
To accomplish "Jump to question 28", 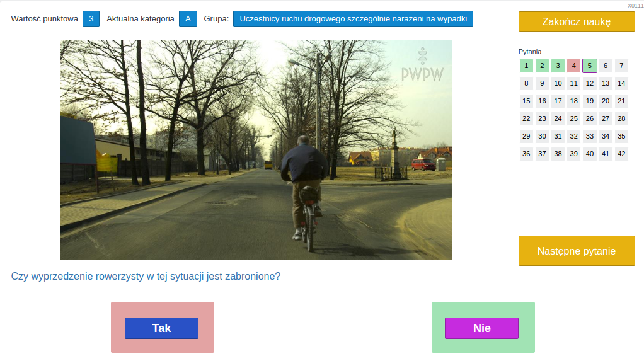I will (621, 118).
